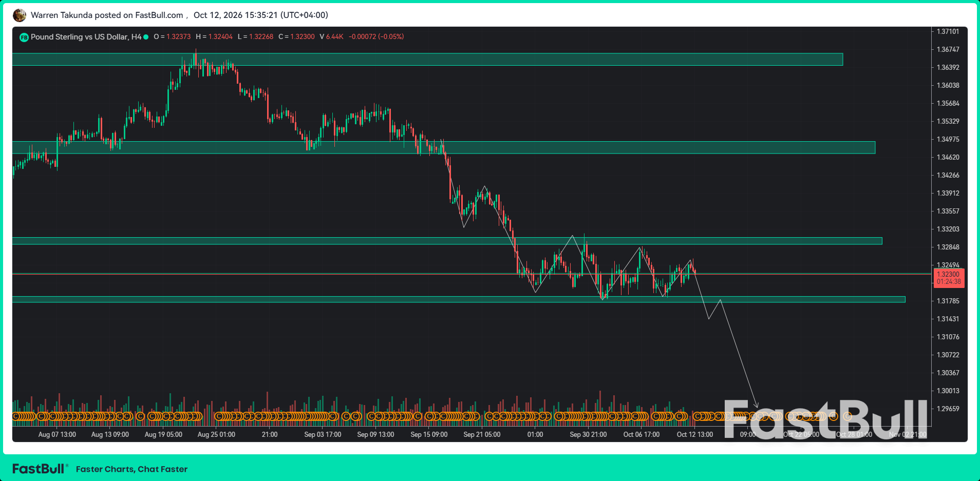
Task: Click the candle countdown 01:24:38
Action: (949, 282)
